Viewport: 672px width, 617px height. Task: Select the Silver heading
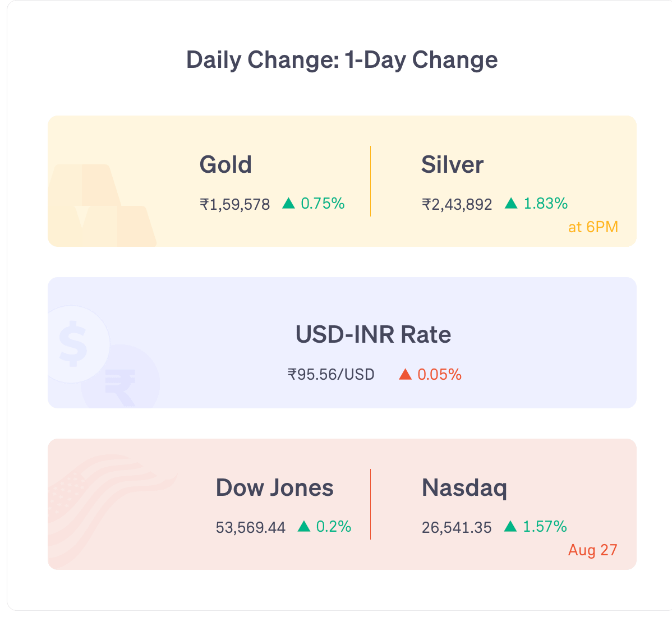[x=452, y=164]
